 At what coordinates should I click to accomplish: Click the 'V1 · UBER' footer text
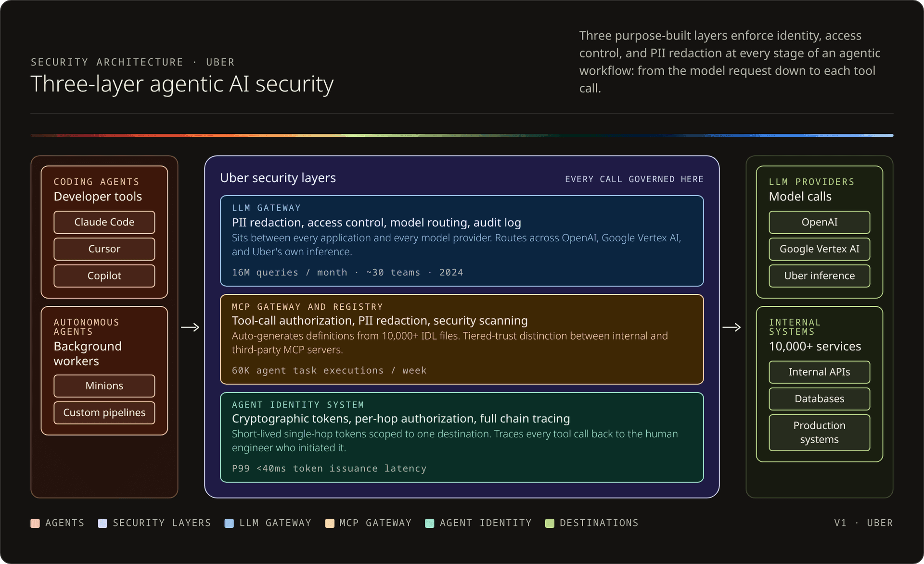(863, 523)
